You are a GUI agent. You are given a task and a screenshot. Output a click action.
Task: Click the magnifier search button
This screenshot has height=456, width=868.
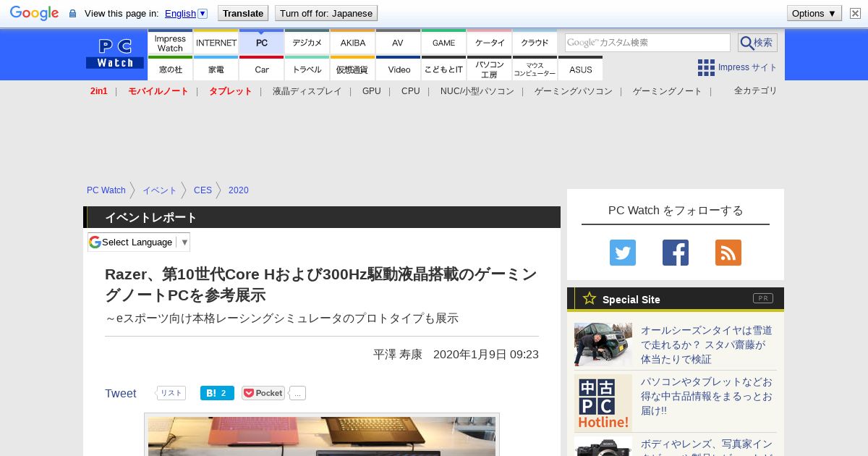(x=757, y=43)
